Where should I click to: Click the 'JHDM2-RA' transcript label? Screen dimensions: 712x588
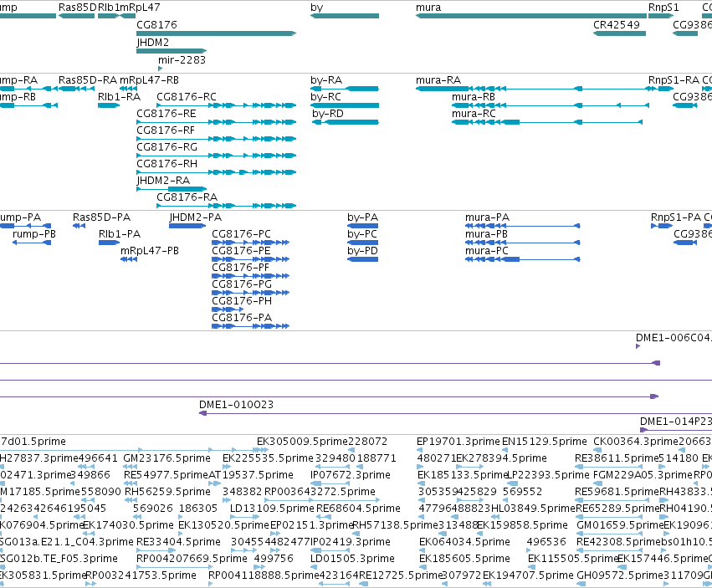coord(163,181)
